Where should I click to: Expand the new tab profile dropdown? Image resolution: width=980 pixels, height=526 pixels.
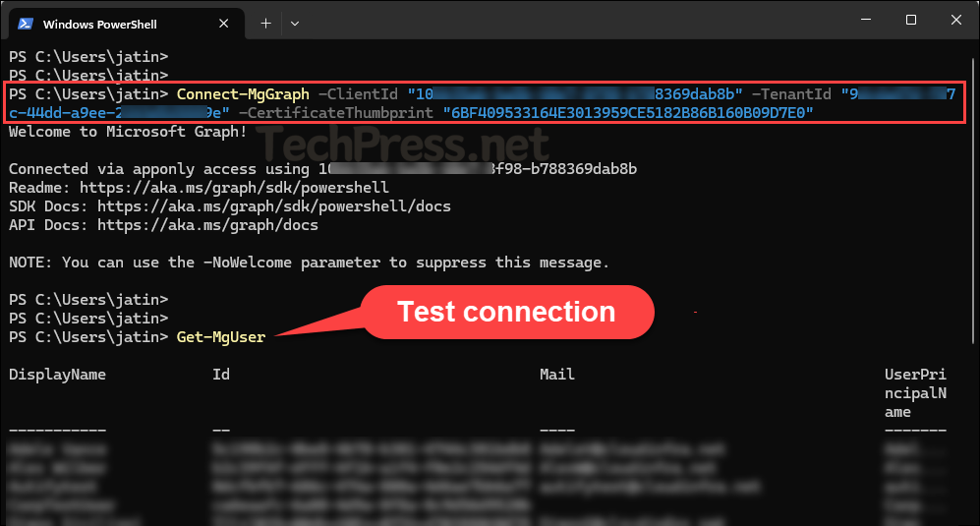click(x=295, y=23)
